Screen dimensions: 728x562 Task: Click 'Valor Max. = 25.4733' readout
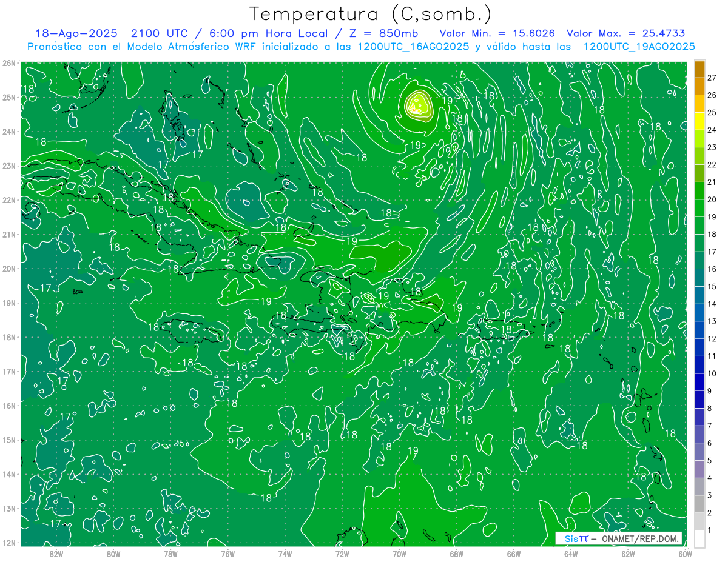[626, 33]
